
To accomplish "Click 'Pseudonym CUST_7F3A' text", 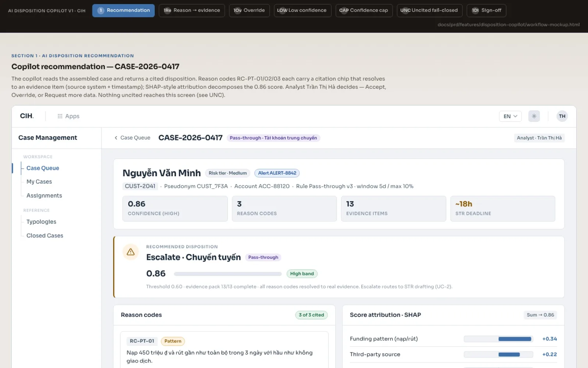I will [196, 186].
